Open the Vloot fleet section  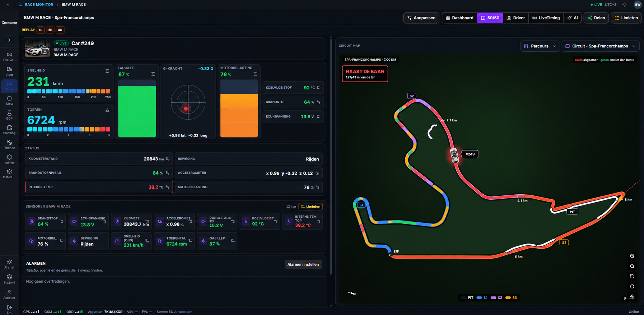[x=9, y=71]
